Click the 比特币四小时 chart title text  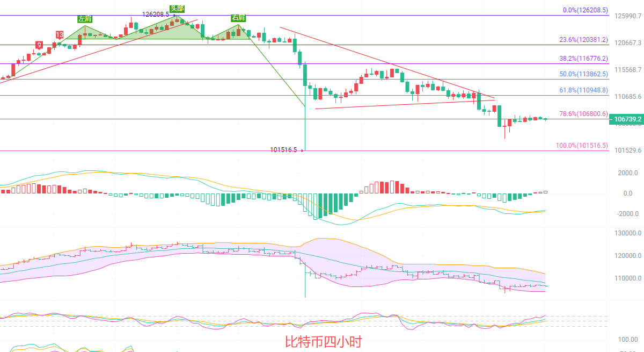(x=323, y=342)
